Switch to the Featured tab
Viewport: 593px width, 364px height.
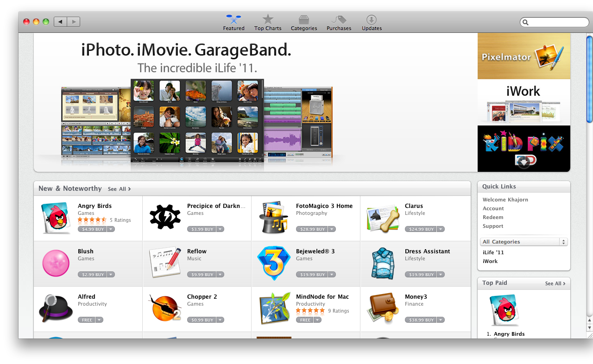[233, 23]
